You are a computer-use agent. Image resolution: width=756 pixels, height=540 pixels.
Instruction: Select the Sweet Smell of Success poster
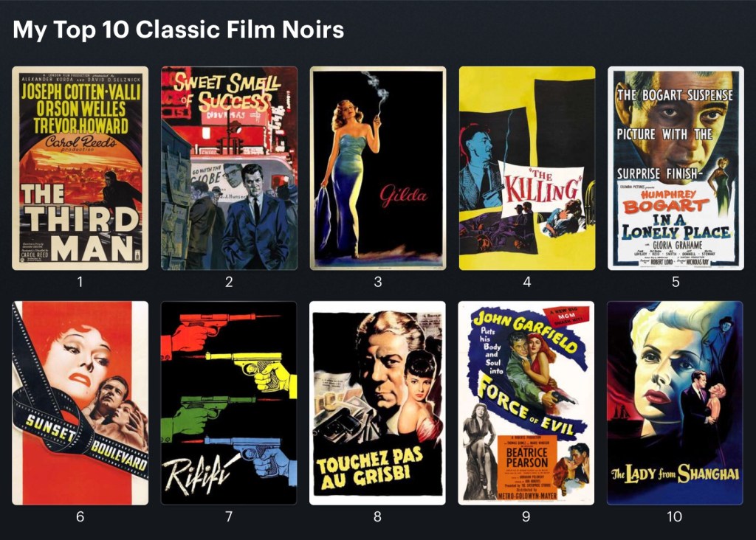[x=229, y=168]
